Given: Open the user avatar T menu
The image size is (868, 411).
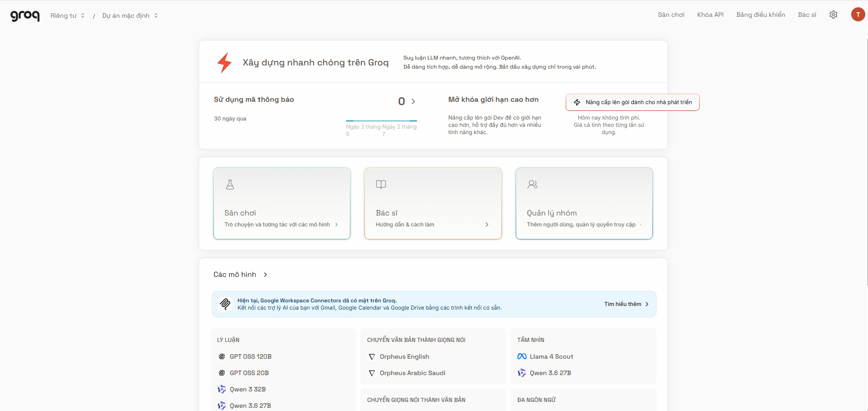Looking at the screenshot, I should [x=858, y=15].
